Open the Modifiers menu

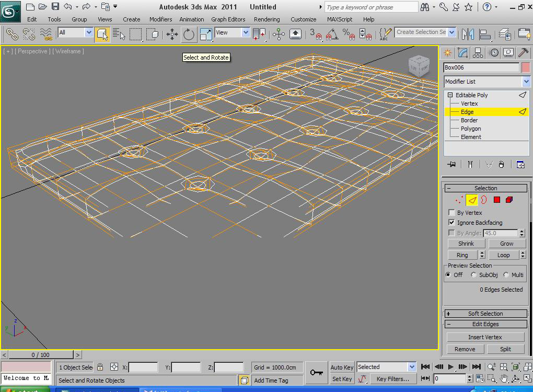tap(161, 19)
